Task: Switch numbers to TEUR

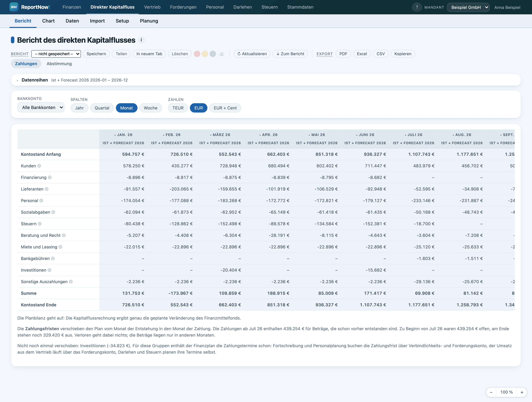Action: point(178,108)
